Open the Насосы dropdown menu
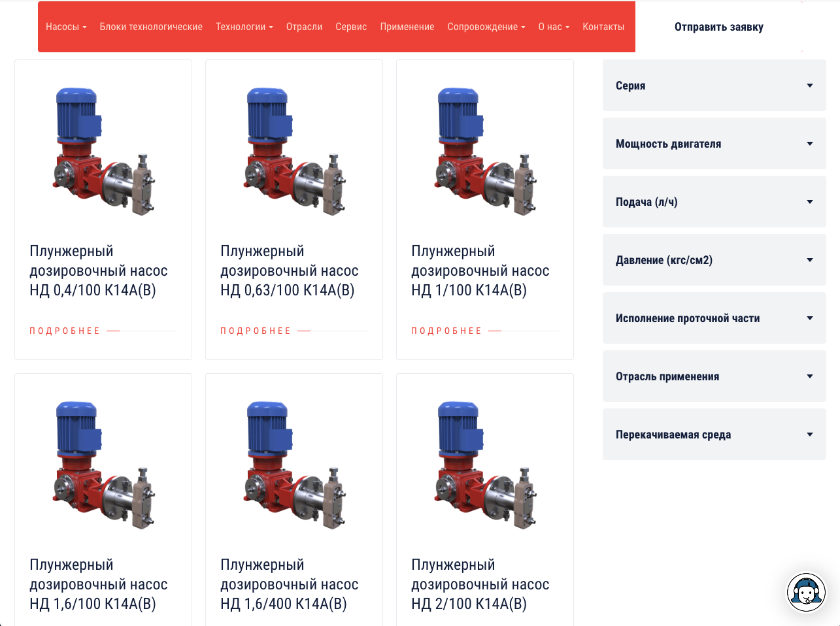Screen dimensions: 840x626 tap(66, 27)
